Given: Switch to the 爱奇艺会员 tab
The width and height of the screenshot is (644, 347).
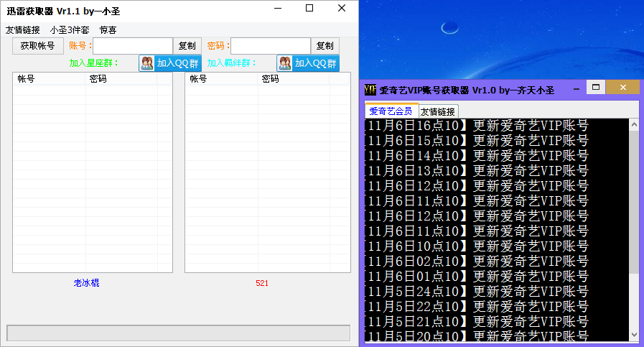Looking at the screenshot, I should pos(391,111).
